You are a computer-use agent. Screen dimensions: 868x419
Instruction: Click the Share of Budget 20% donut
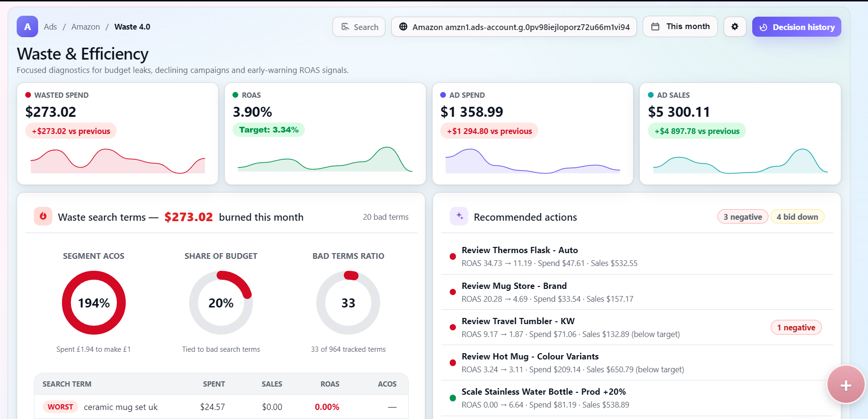pyautogui.click(x=221, y=303)
